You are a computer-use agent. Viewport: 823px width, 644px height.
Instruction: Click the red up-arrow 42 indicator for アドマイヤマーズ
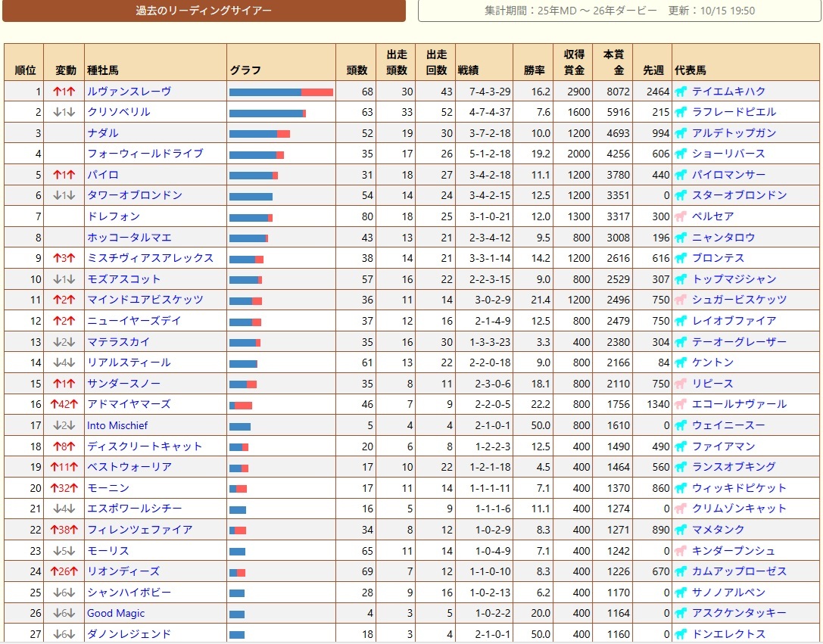pos(64,404)
